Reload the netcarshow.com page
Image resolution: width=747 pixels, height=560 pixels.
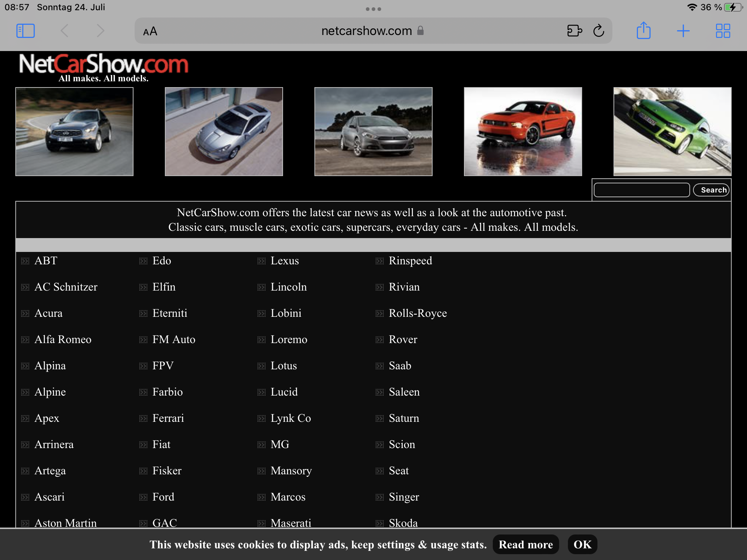coord(599,31)
